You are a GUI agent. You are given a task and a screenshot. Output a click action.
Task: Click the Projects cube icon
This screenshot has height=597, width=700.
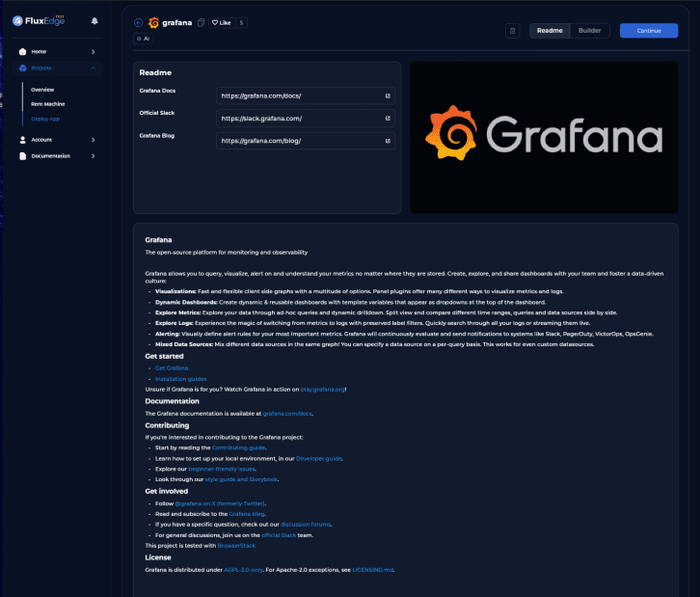[x=23, y=68]
